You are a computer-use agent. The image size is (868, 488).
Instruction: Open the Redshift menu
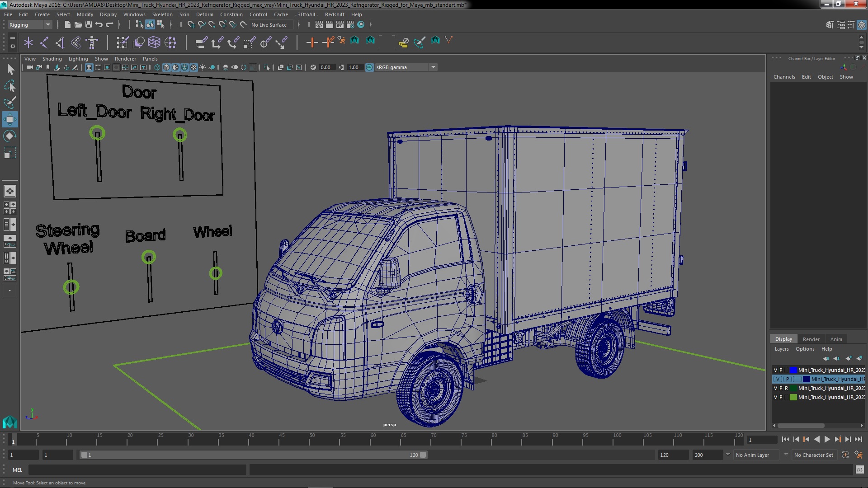point(335,14)
